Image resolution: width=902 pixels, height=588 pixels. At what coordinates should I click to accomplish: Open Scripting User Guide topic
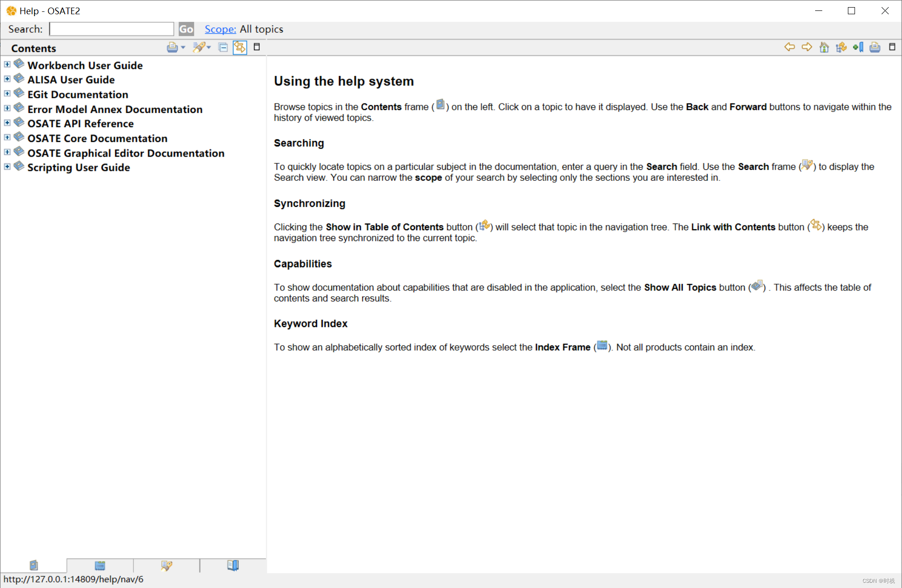point(79,168)
